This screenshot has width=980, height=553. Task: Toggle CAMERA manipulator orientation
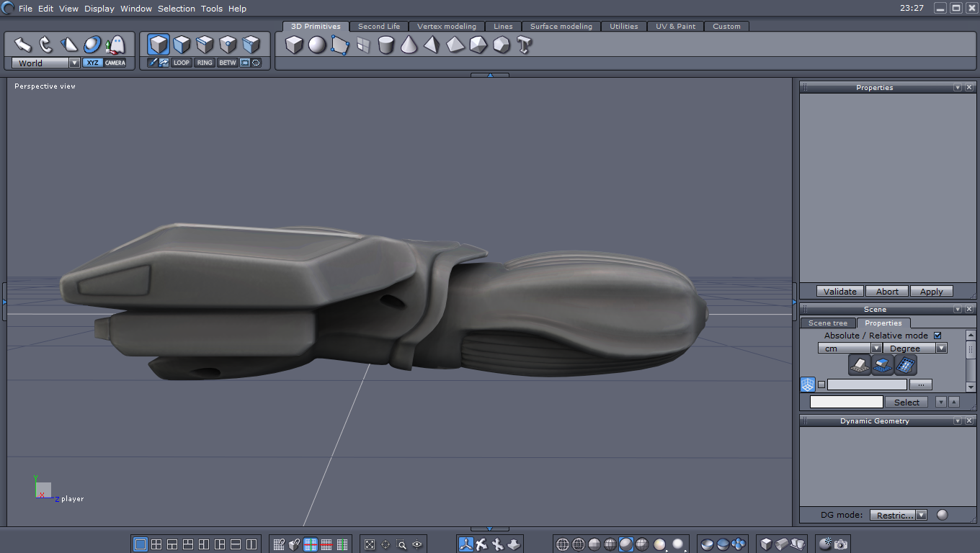point(115,63)
